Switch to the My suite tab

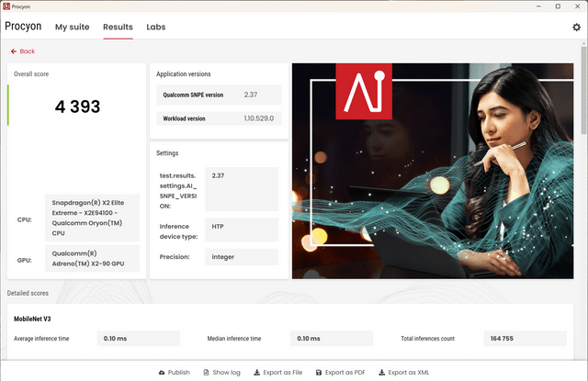[x=73, y=27]
